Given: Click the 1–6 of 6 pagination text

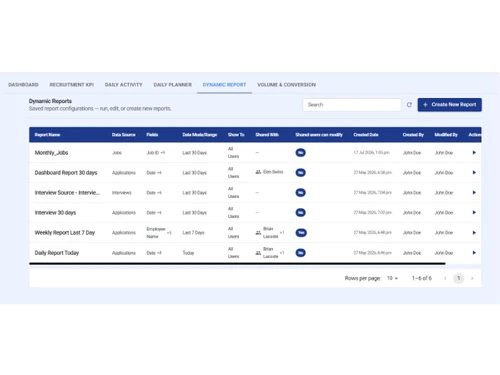Looking at the screenshot, I should [422, 278].
